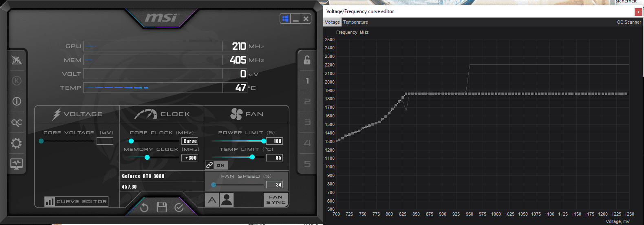Screen dimensions: 644x225
Task: Click the GPU 210 MHz readout
Action: tap(239, 46)
